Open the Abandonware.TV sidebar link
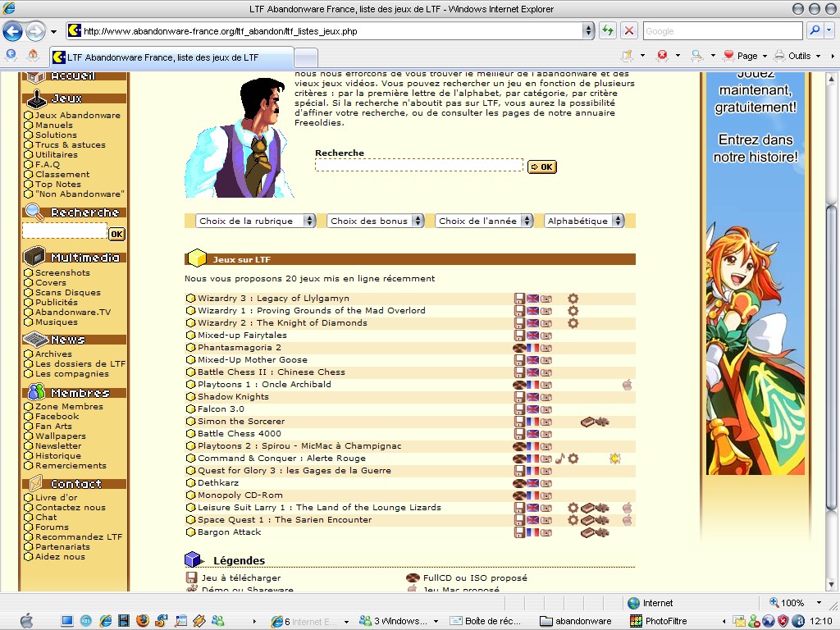 tap(73, 313)
